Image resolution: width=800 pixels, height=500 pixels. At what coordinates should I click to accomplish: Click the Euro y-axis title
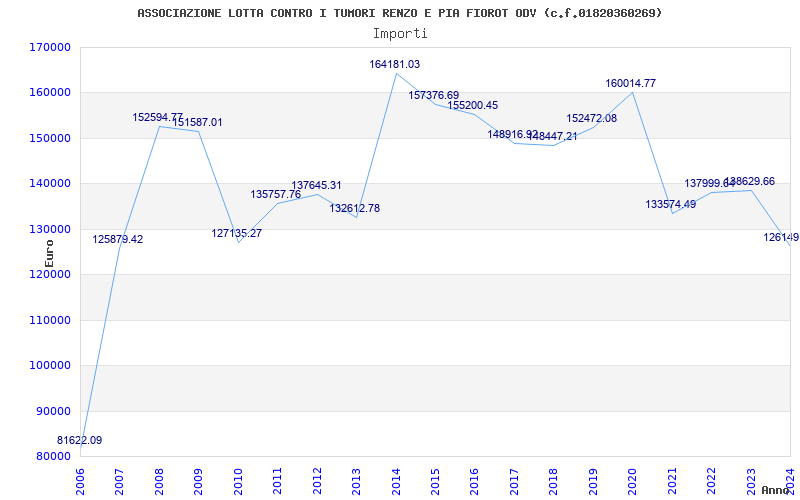[49, 254]
